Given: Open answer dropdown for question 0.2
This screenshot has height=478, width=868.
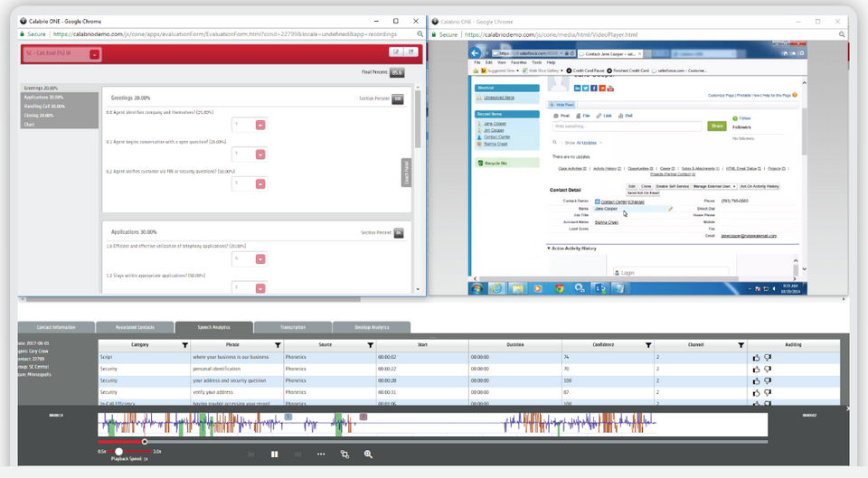Looking at the screenshot, I should point(260,183).
